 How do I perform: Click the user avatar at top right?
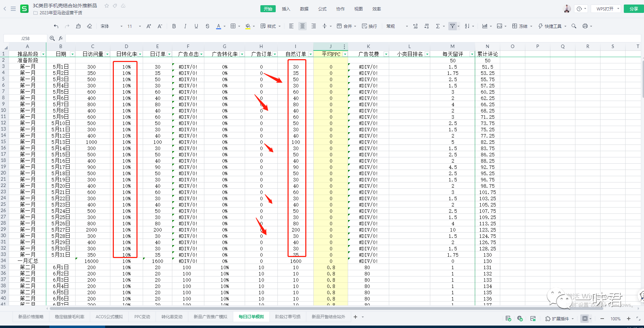[567, 9]
